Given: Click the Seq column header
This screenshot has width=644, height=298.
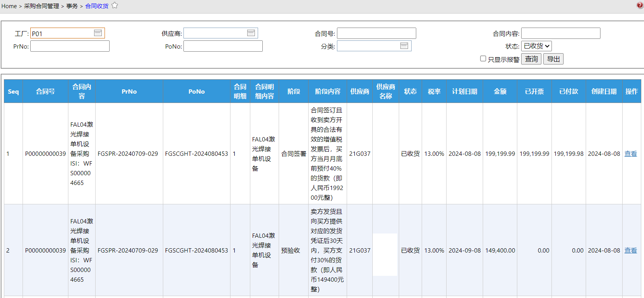Looking at the screenshot, I should 13,91.
